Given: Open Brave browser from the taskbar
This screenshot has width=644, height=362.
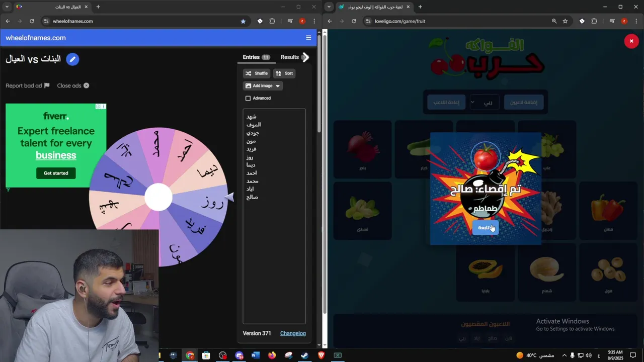Looking at the screenshot, I should (x=321, y=355).
